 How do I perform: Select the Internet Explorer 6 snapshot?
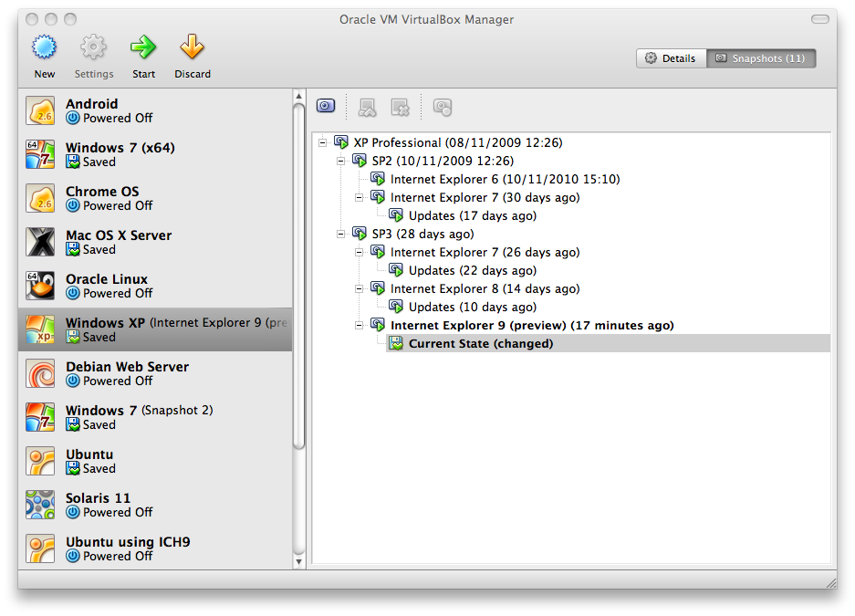click(505, 180)
